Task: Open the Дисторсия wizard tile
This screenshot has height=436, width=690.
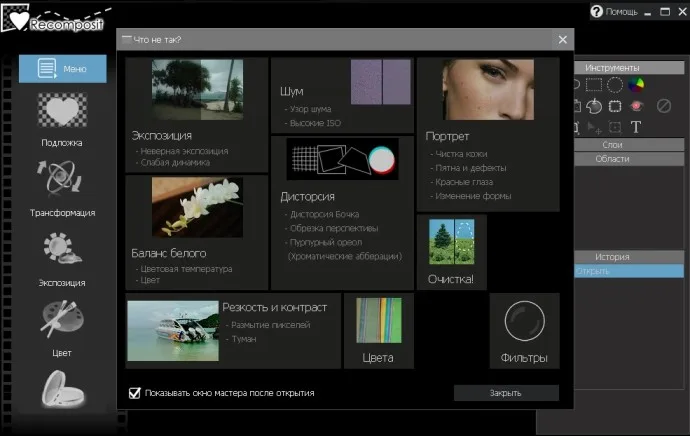Action: [x=342, y=213]
